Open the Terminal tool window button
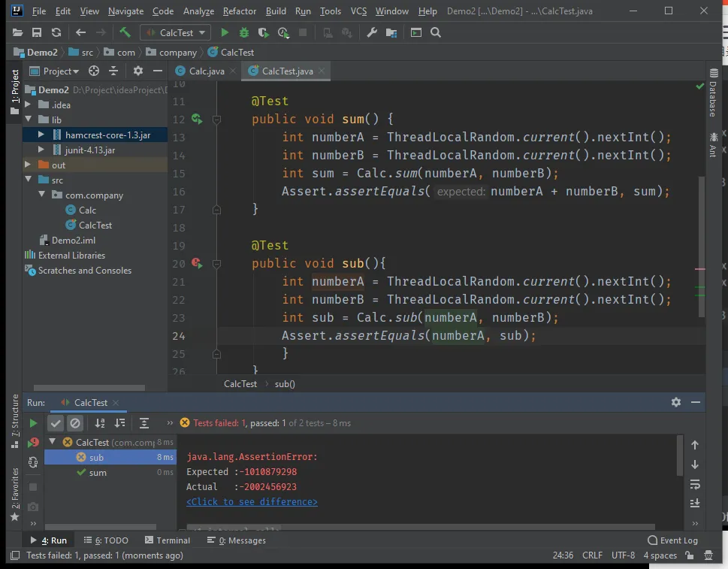728x569 pixels. coord(167,540)
